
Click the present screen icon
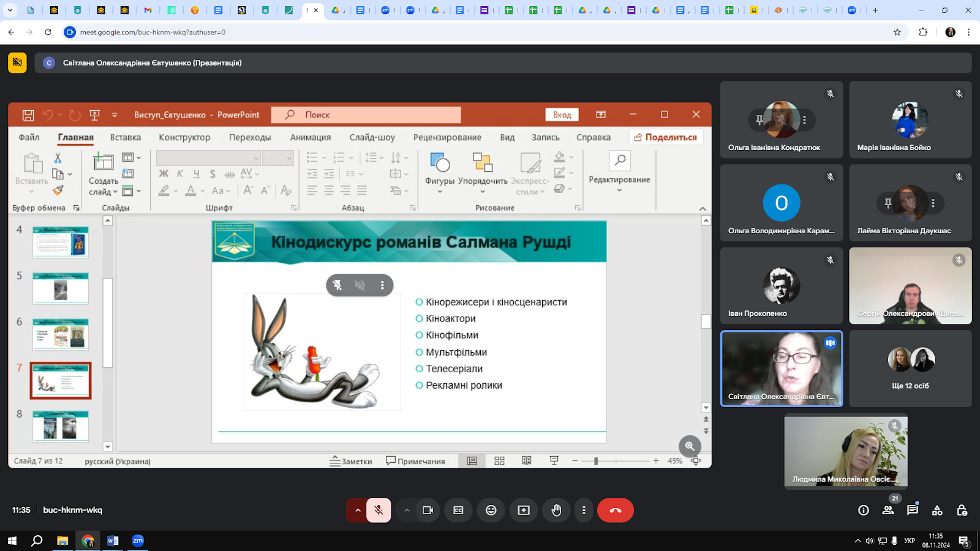click(524, 510)
